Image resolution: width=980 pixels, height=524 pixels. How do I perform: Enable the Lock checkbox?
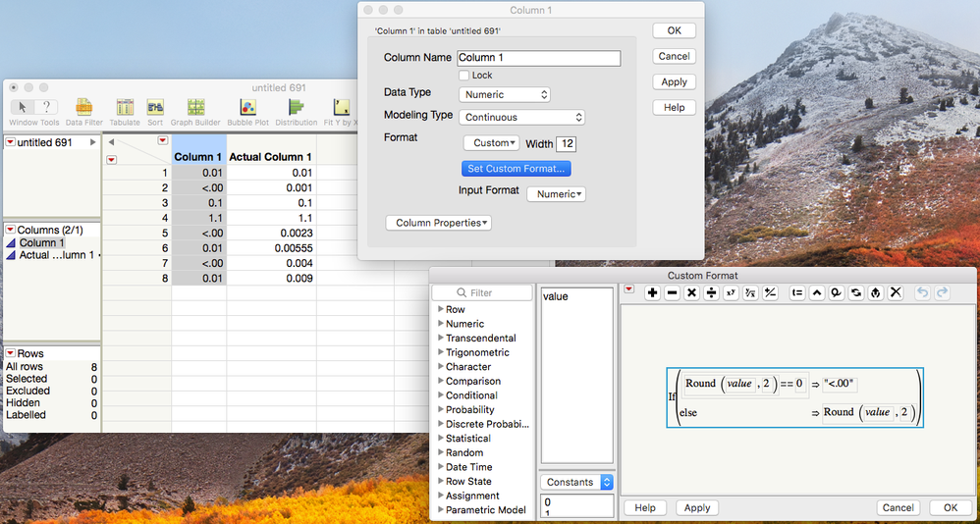point(463,76)
